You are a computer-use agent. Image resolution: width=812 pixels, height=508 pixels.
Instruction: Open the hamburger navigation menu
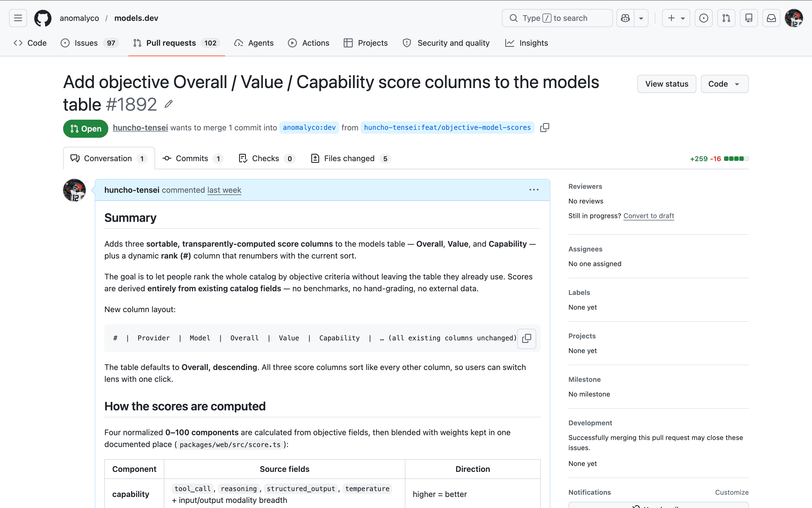(x=18, y=18)
